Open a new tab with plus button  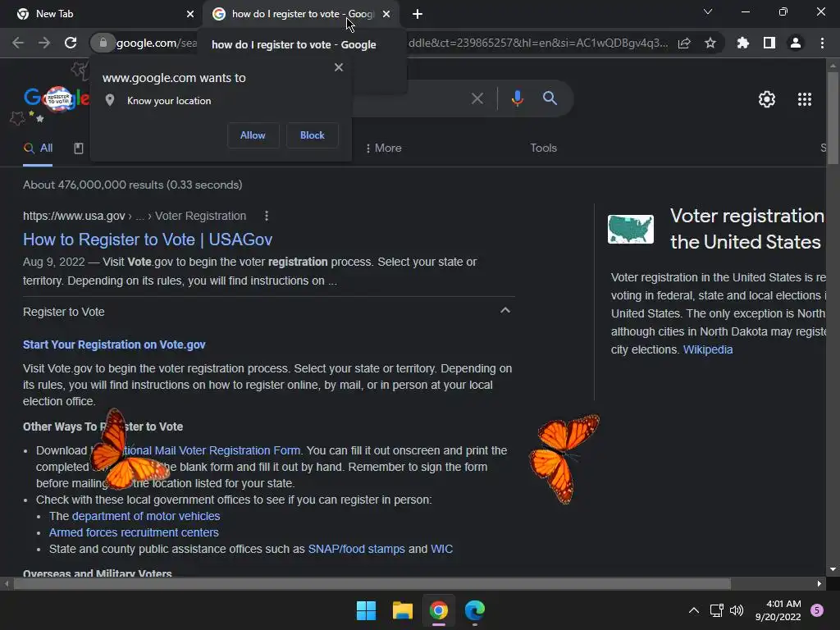[x=418, y=14]
